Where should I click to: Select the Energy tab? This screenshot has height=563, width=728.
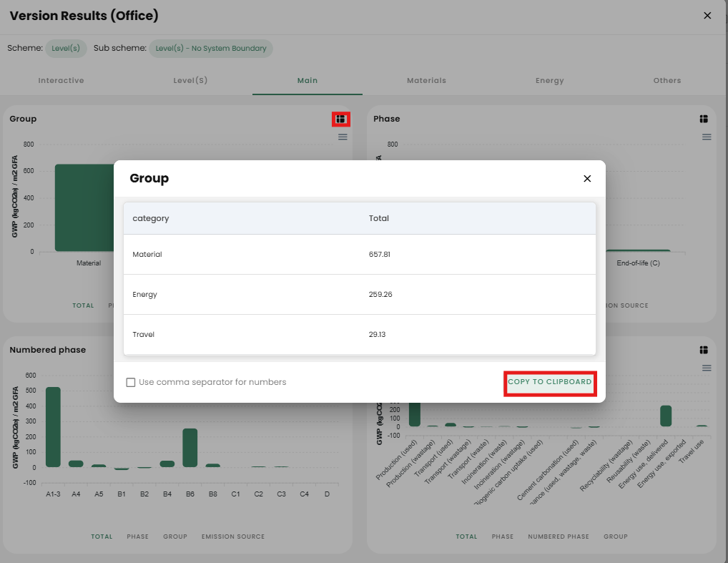[x=549, y=81]
